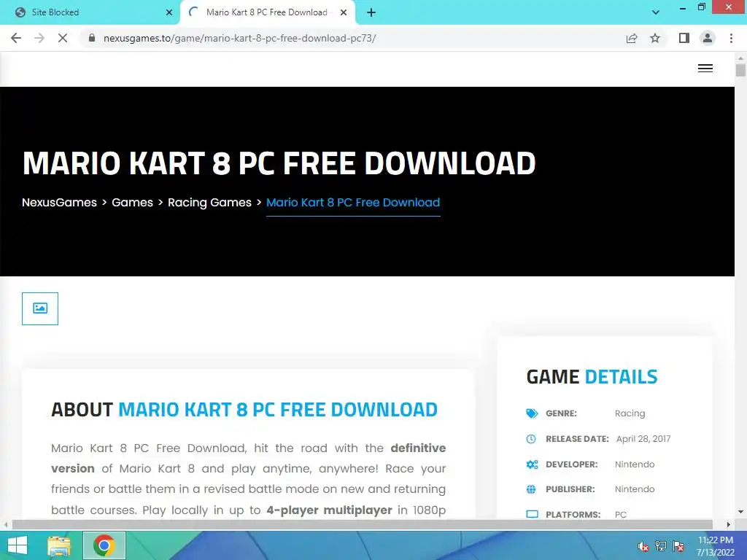The image size is (747, 560).
Task: Click the horizontal scroll left arrow
Action: coord(6,525)
